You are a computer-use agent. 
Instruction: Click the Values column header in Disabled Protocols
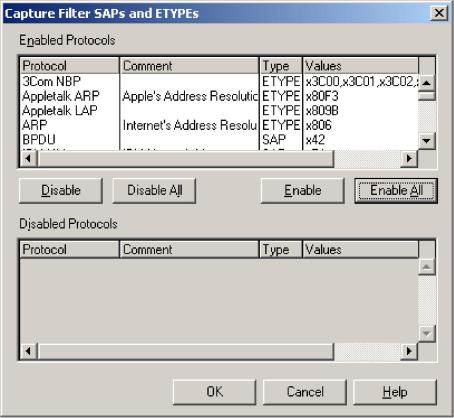point(360,249)
